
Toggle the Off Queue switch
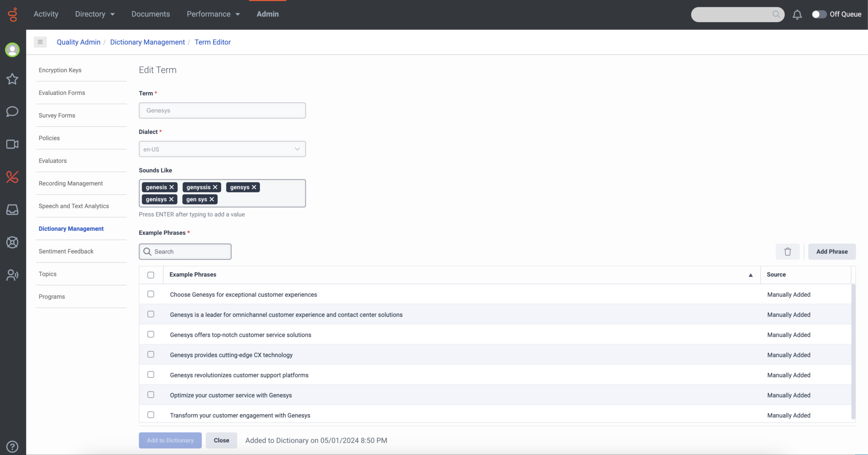[x=819, y=14]
